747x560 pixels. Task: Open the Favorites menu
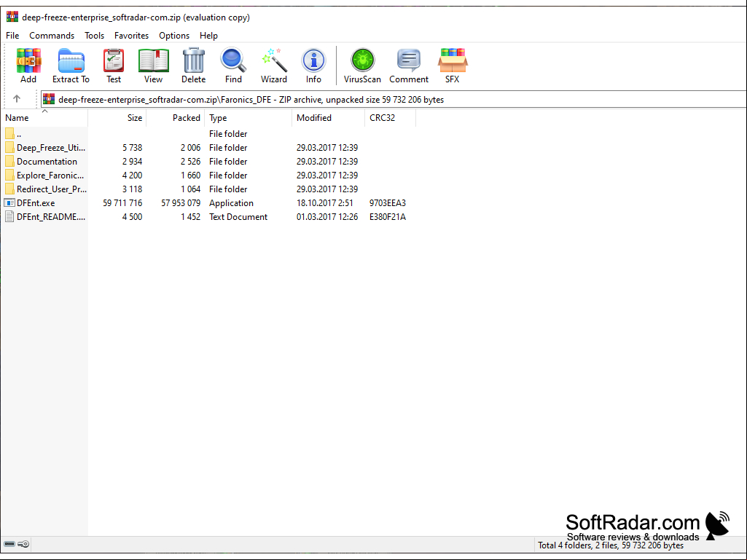coord(131,36)
